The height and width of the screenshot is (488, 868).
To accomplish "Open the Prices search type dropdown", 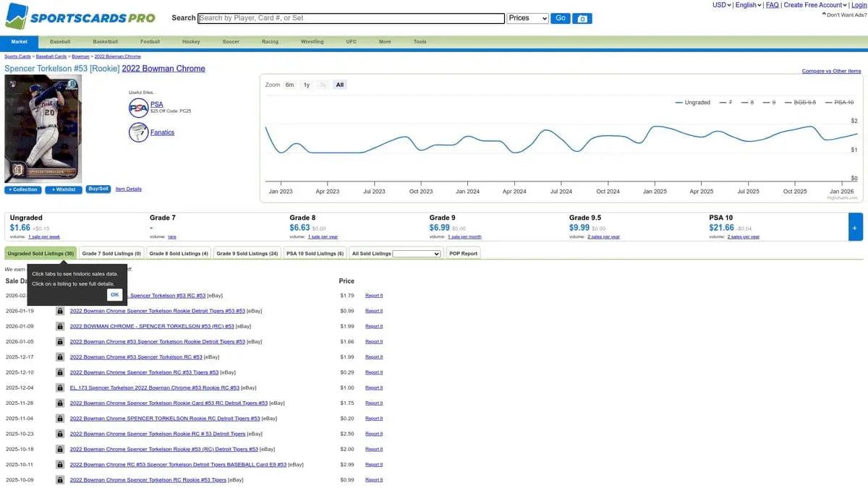I will 527,18.
